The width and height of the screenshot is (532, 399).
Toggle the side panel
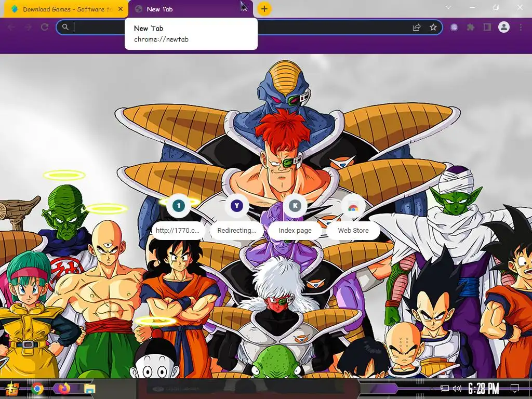(487, 27)
